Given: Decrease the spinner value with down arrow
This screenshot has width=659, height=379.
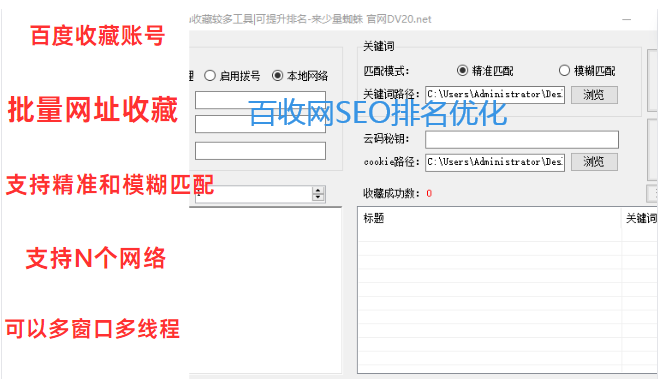Looking at the screenshot, I should pyautogui.click(x=318, y=197).
